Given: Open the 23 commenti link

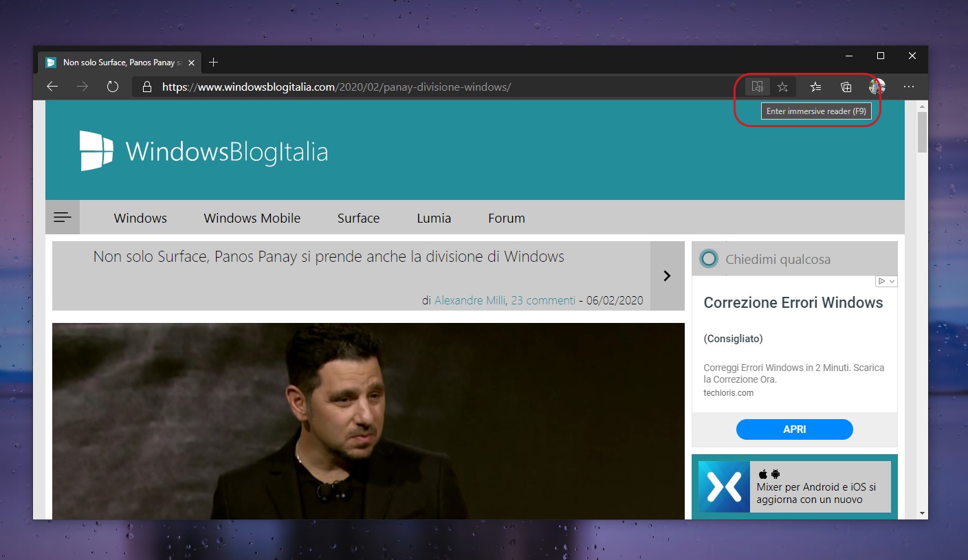Looking at the screenshot, I should click(x=543, y=300).
